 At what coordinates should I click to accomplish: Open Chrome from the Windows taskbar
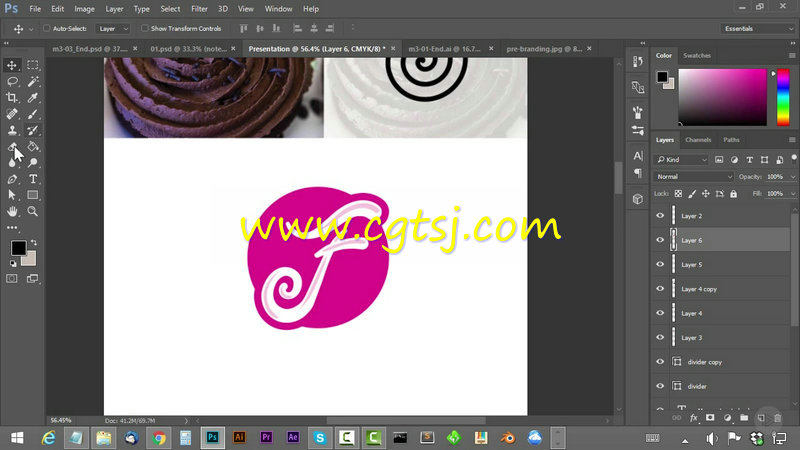coord(159,437)
